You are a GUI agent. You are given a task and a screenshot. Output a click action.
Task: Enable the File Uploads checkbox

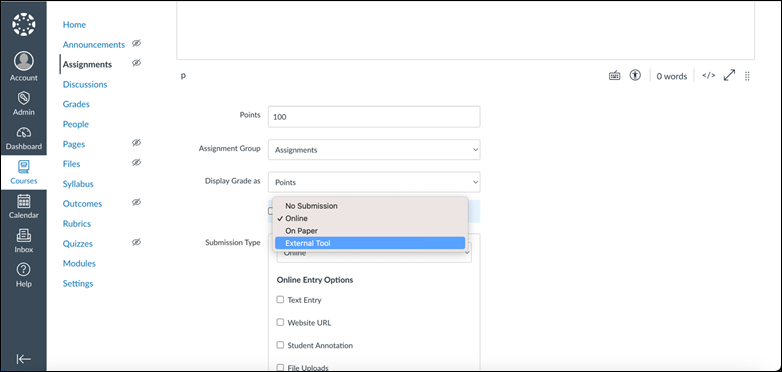[x=280, y=368]
